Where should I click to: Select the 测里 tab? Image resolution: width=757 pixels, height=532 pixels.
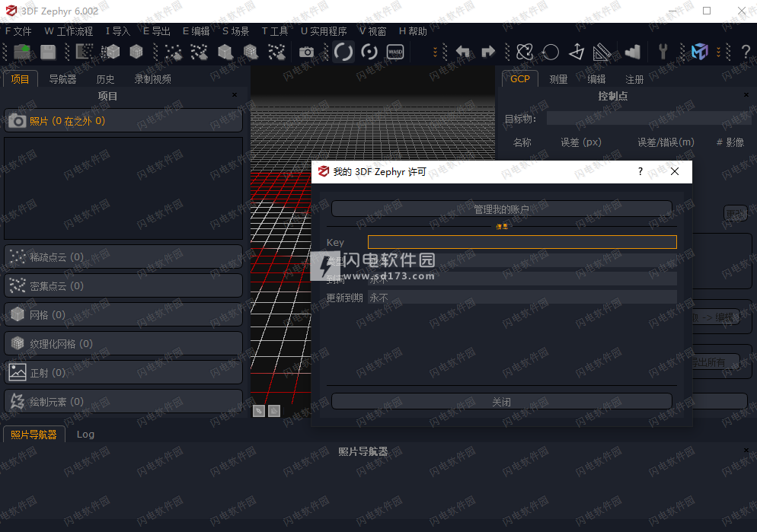pyautogui.click(x=558, y=79)
